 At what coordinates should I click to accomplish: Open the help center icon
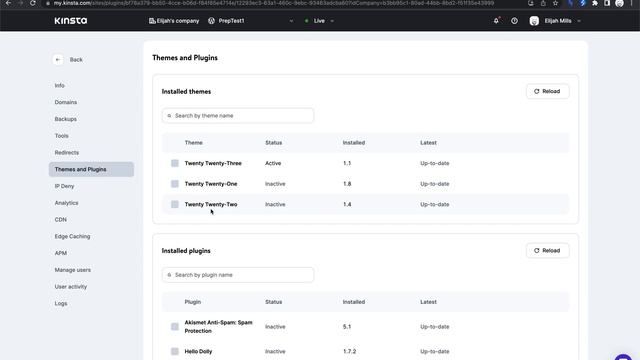click(514, 20)
